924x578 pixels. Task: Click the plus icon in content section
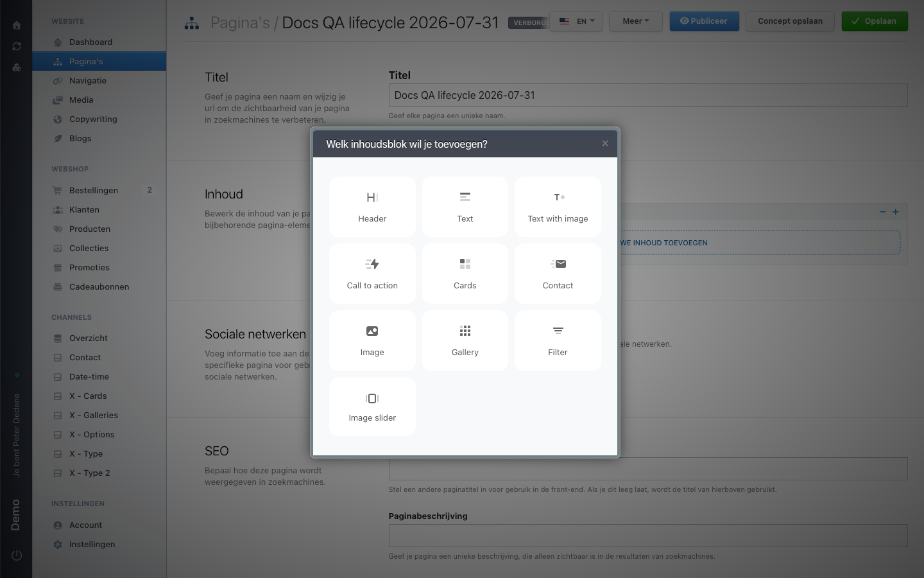896,212
